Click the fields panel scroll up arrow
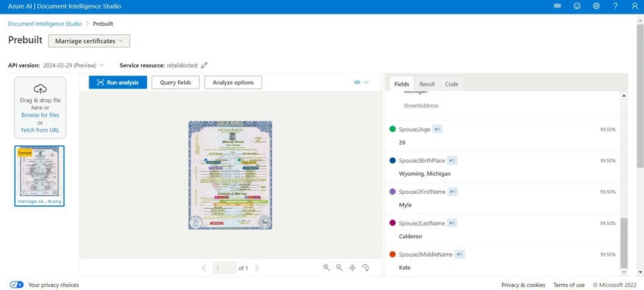644x290 pixels. coord(624,95)
